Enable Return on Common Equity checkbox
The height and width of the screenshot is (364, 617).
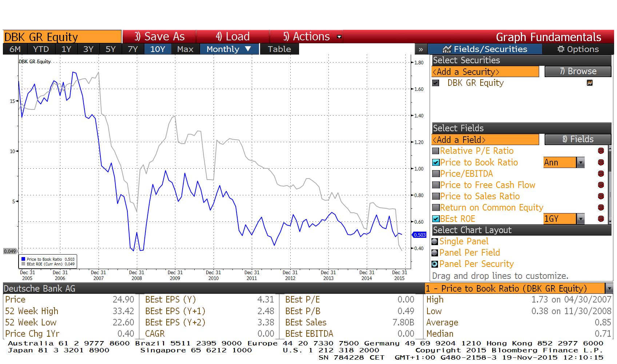435,208
